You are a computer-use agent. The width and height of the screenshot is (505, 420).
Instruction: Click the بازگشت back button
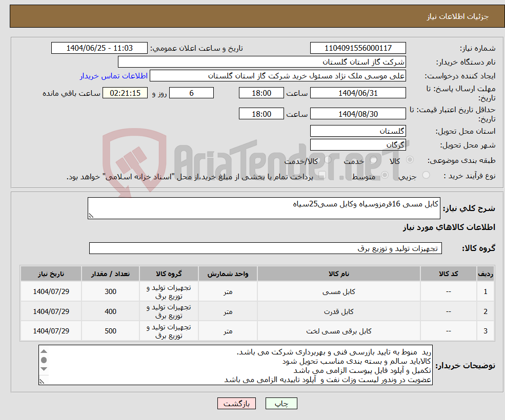pos(236,404)
